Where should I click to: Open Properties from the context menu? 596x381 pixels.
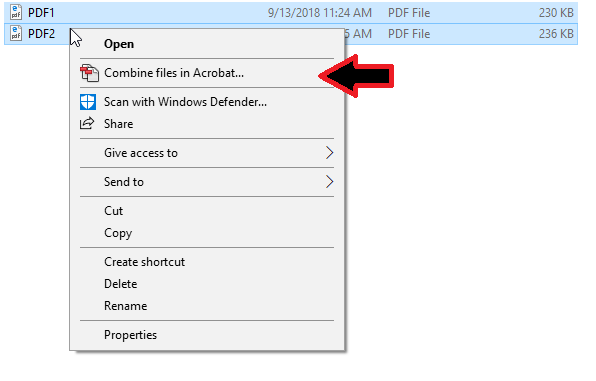(x=130, y=335)
